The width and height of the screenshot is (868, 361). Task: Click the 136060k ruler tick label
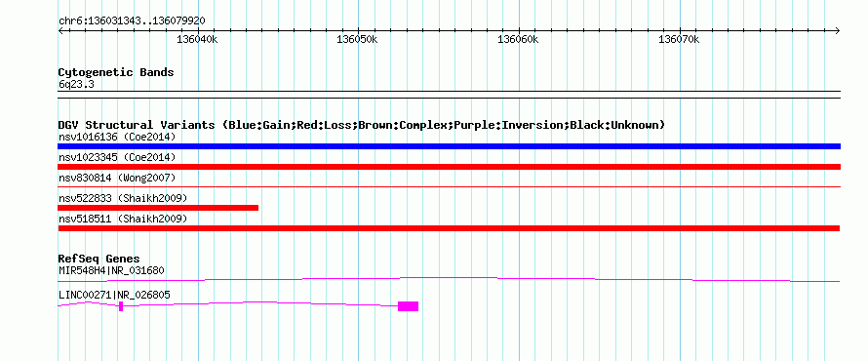[x=518, y=39]
